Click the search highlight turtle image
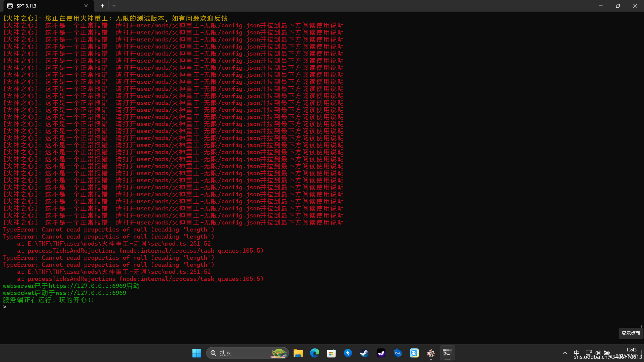The width and height of the screenshot is (644, 362). coord(278,353)
